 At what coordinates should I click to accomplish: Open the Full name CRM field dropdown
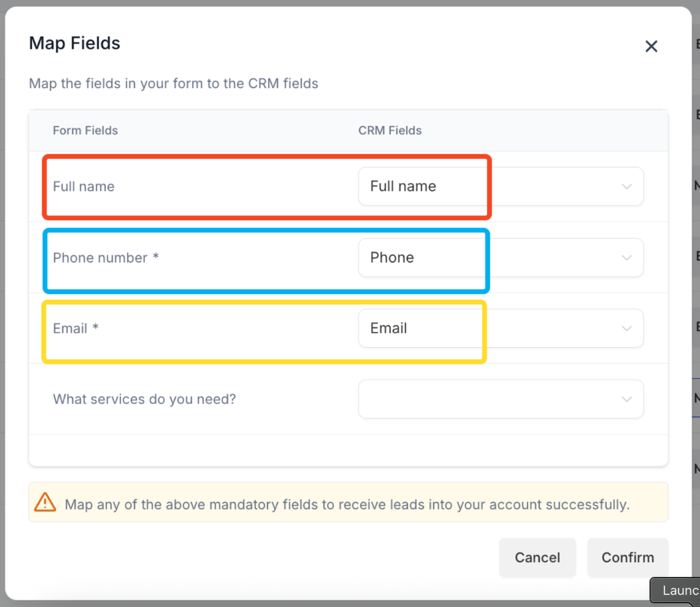pos(501,186)
